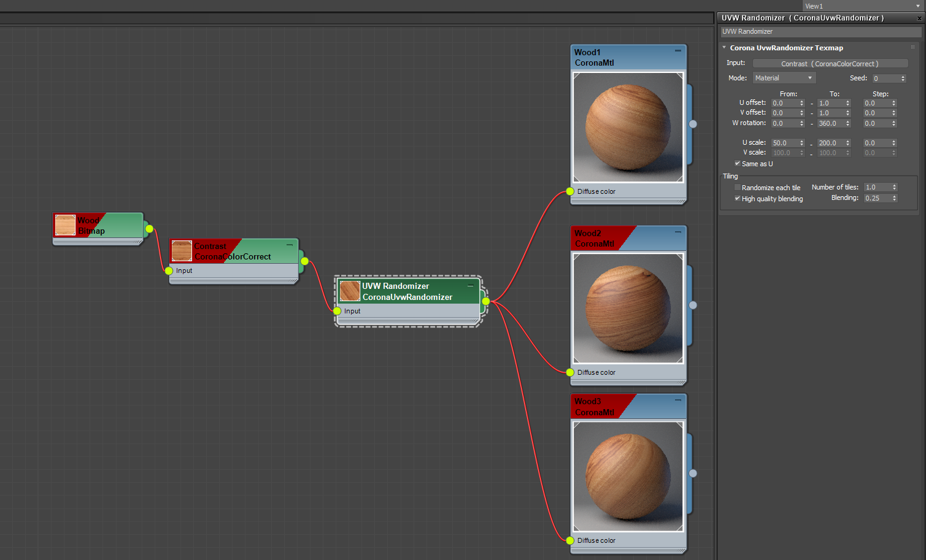This screenshot has height=560, width=926.
Task: Click the Wood3 material output socket
Action: (693, 473)
